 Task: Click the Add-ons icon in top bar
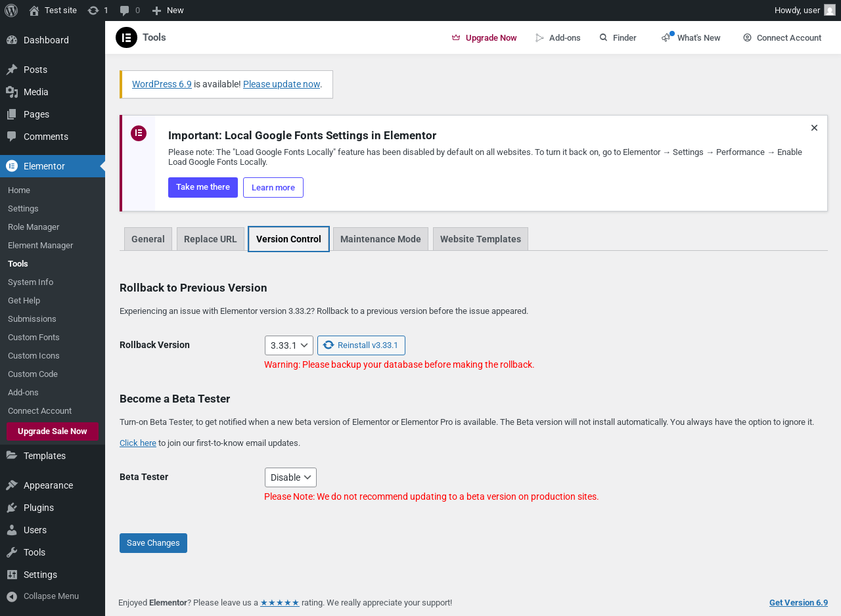540,37
